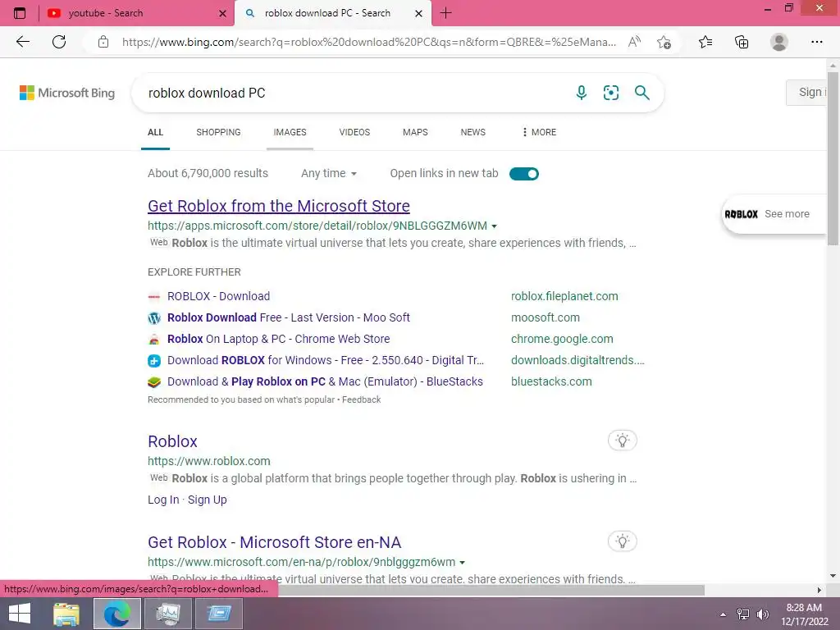Open network status tray icon
The height and width of the screenshot is (630, 840).
click(x=743, y=614)
